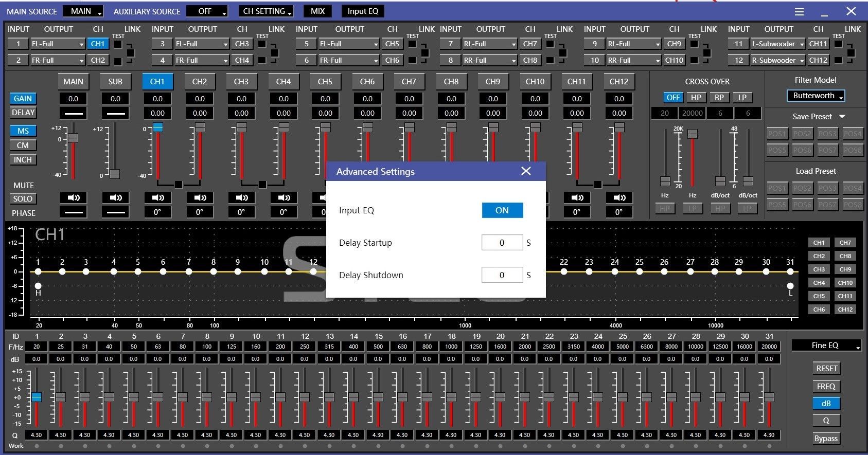
Task: Turn off the Input EQ toggle
Action: tap(502, 210)
